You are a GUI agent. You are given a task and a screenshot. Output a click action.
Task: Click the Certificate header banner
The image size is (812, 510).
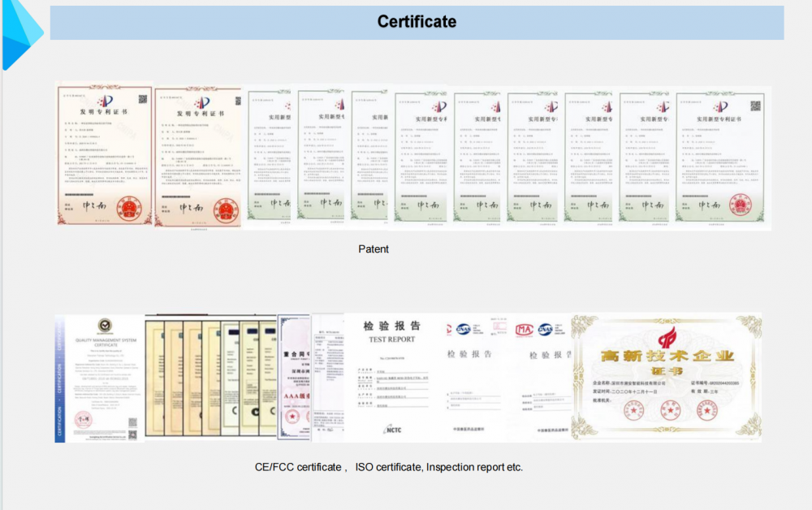pyautogui.click(x=416, y=21)
